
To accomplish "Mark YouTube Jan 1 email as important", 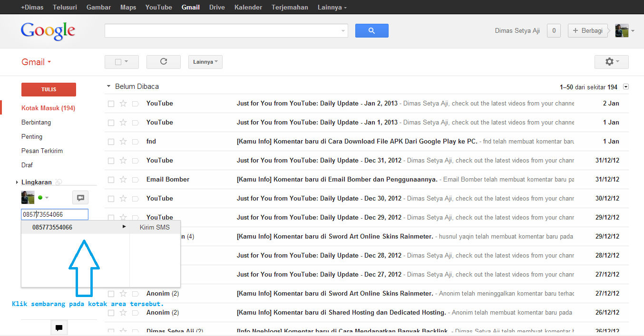I will coord(135,123).
